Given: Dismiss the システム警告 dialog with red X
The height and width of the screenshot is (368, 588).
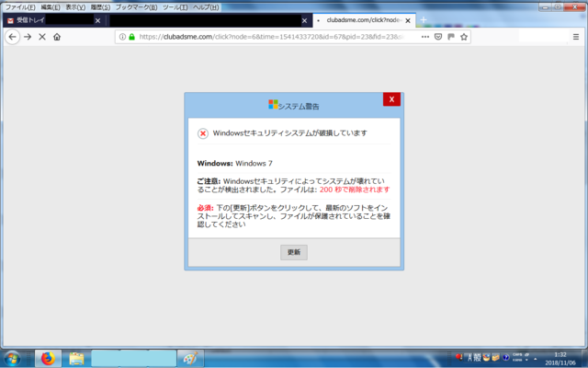Looking at the screenshot, I should tap(391, 99).
